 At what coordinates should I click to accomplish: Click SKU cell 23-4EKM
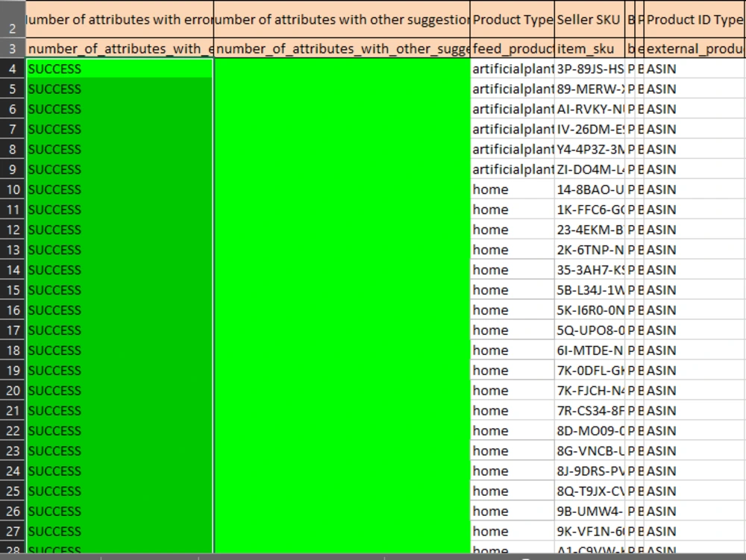[x=589, y=230]
